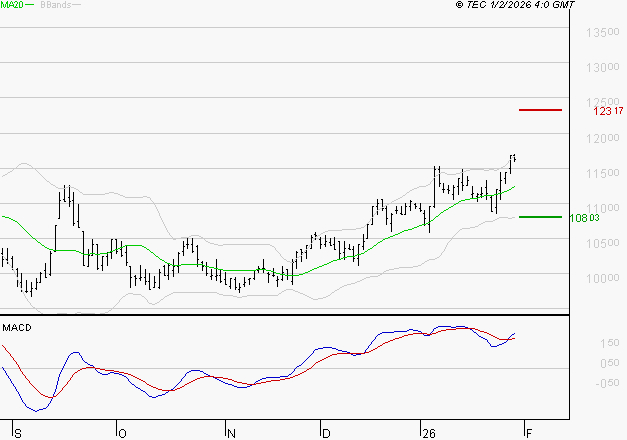Click the TEC 1/2/2026 4:0 GMT copyright text
Viewport: 627px width, 440px height.
coord(515,5)
